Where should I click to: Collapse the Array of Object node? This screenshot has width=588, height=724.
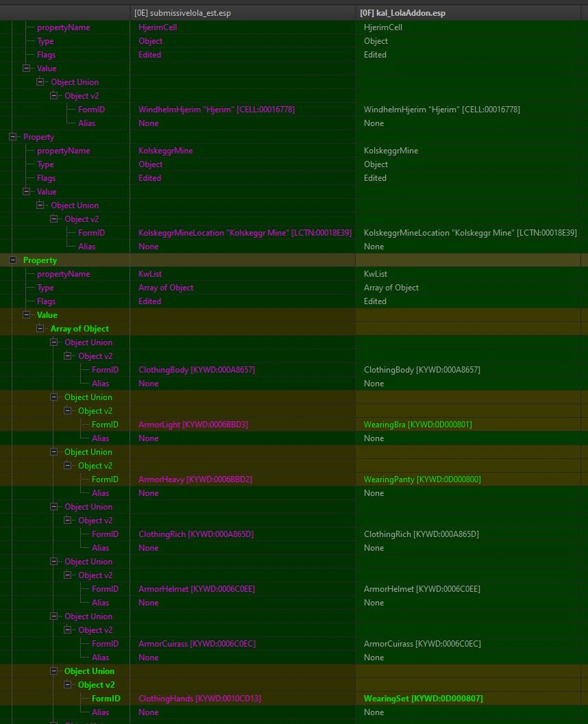click(x=40, y=328)
